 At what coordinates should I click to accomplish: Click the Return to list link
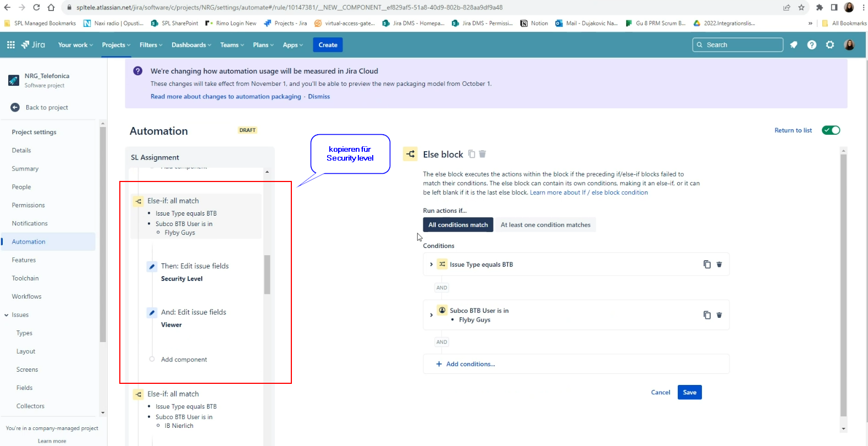click(x=793, y=130)
